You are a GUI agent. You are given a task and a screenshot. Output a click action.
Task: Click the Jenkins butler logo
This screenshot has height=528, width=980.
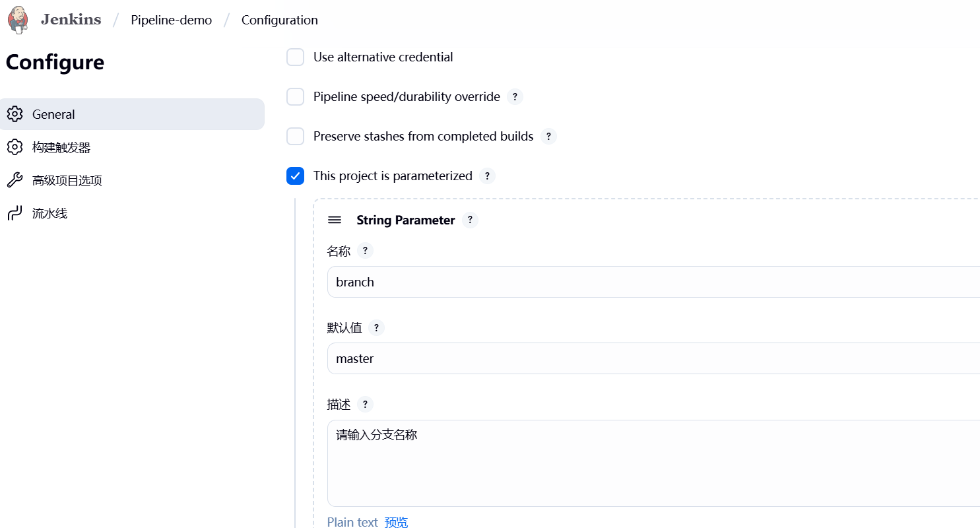point(18,20)
